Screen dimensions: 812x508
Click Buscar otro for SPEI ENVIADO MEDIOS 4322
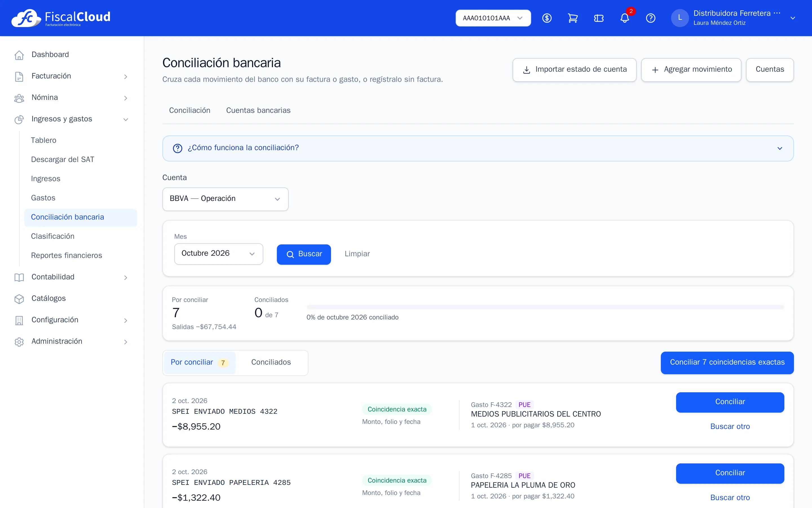coord(730,427)
